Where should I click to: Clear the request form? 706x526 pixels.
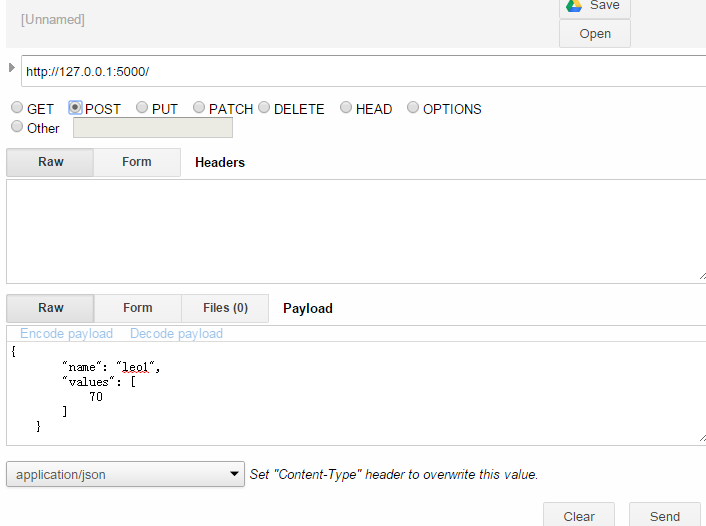click(x=579, y=515)
